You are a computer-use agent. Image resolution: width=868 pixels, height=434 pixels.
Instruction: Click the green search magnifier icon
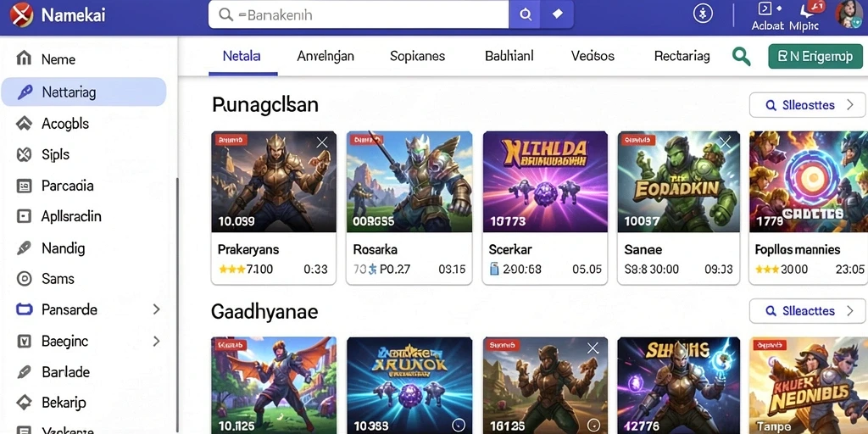[741, 56]
